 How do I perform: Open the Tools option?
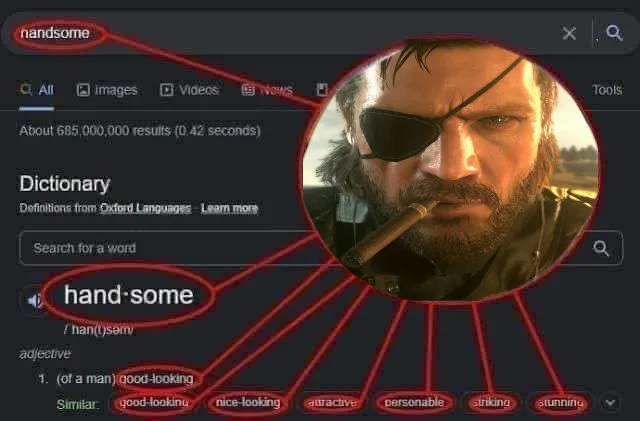(x=607, y=89)
